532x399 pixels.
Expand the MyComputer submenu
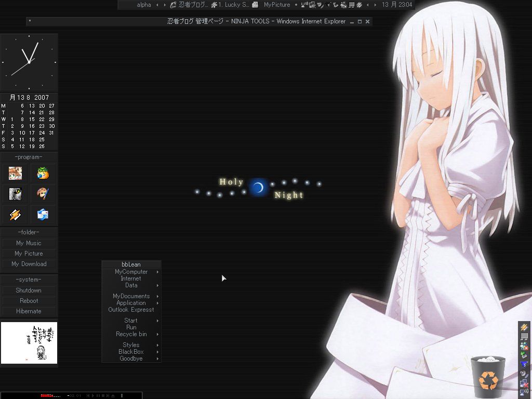point(131,272)
